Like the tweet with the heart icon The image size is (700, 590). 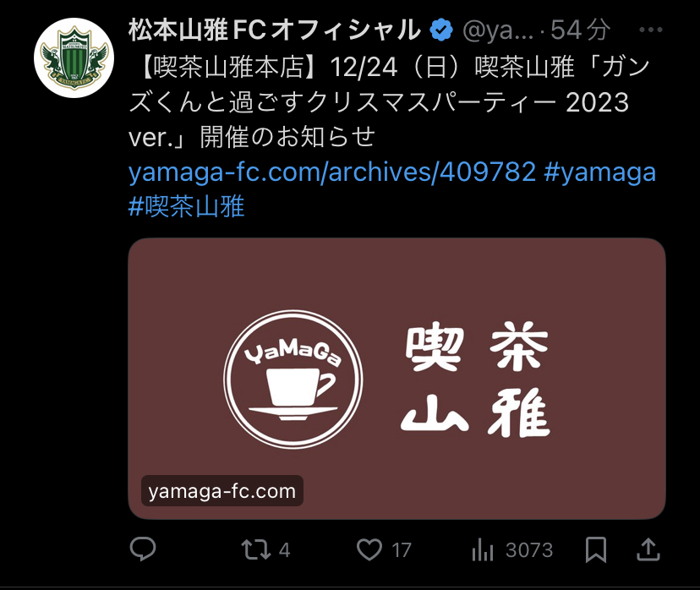point(369,549)
